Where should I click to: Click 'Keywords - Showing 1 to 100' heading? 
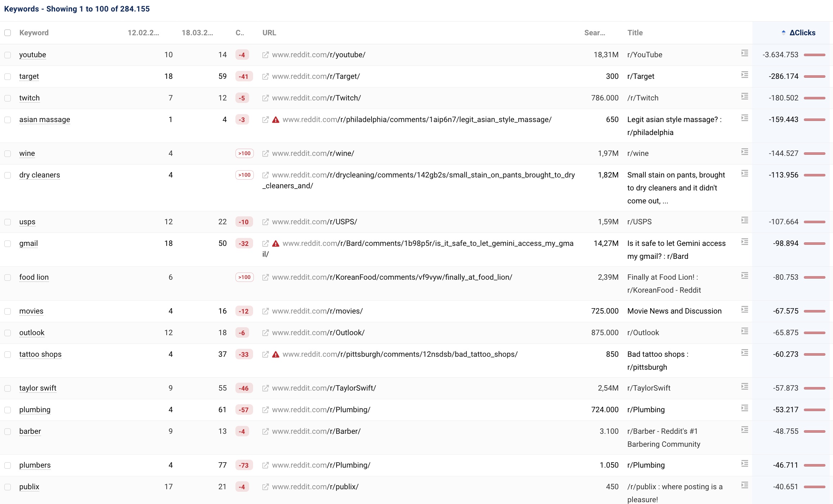(x=77, y=9)
